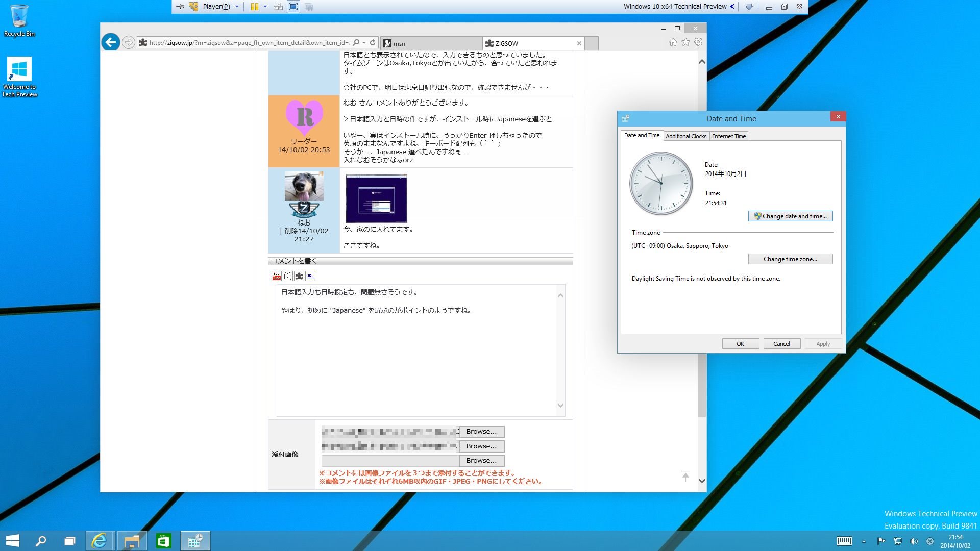
Task: Click Change date and time button
Action: click(x=790, y=216)
